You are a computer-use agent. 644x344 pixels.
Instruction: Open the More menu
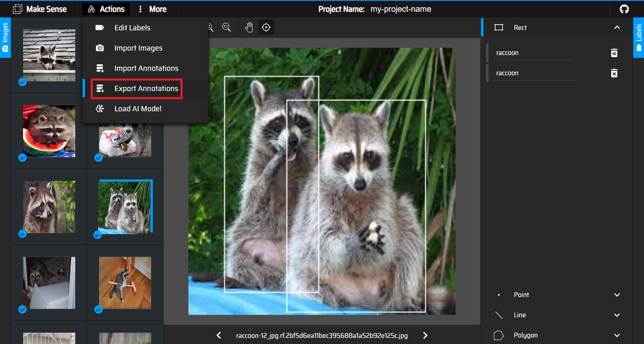tap(152, 9)
